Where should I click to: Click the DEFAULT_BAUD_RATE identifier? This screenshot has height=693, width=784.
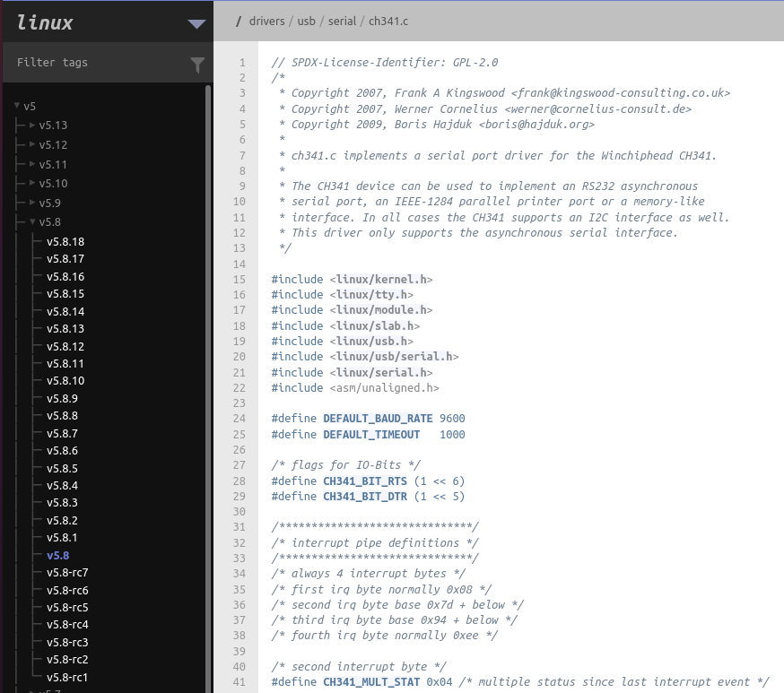click(371, 418)
